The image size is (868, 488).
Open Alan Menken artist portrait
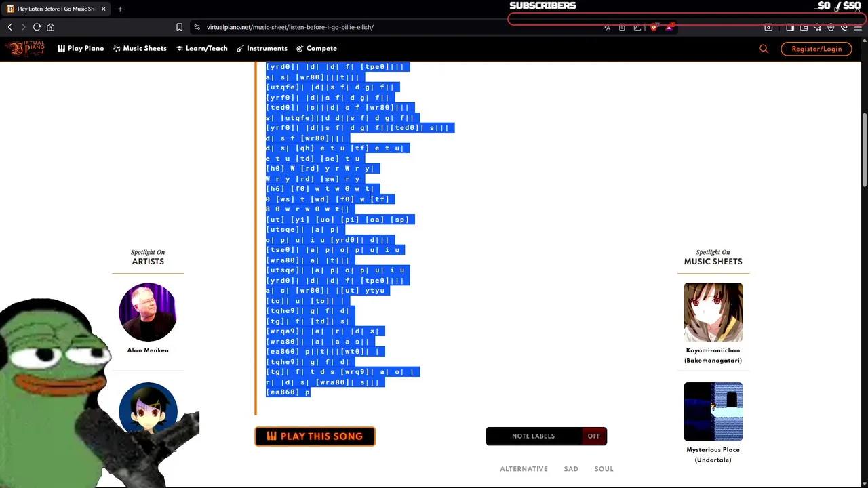[148, 312]
